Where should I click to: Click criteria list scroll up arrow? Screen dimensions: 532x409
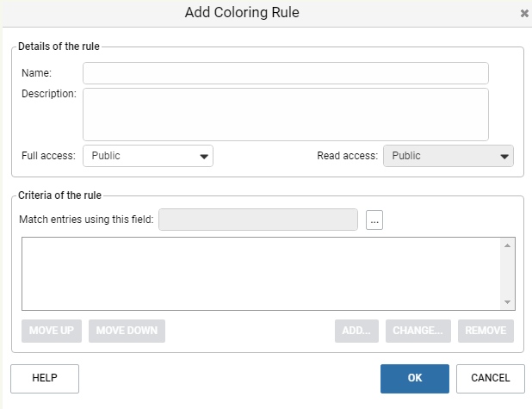tap(507, 245)
